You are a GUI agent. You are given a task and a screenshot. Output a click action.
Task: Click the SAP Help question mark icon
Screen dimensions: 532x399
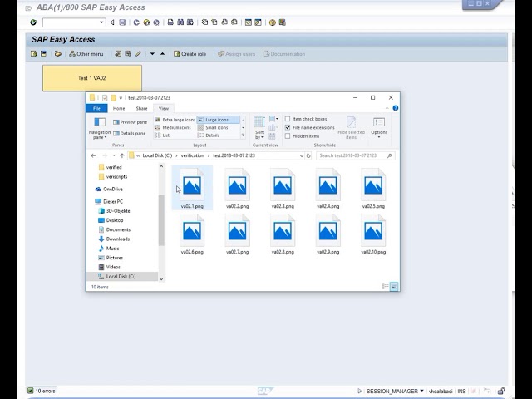[272, 22]
